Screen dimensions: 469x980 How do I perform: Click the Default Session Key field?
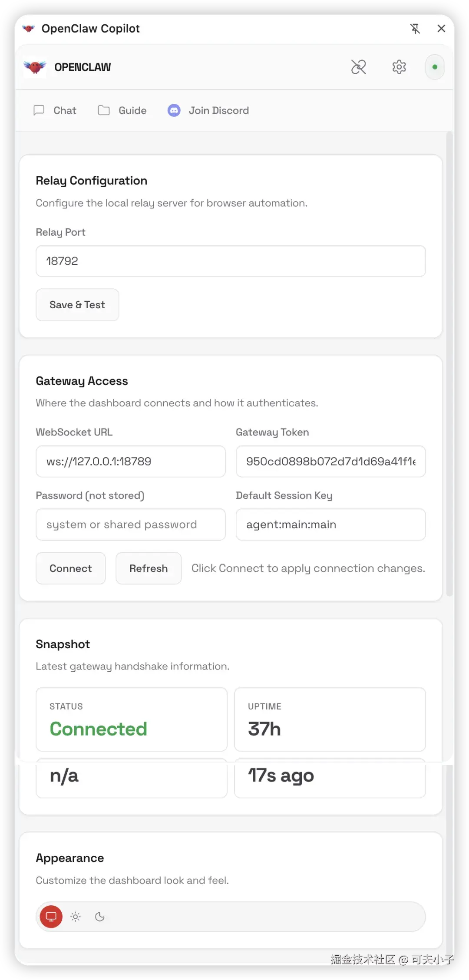point(330,525)
